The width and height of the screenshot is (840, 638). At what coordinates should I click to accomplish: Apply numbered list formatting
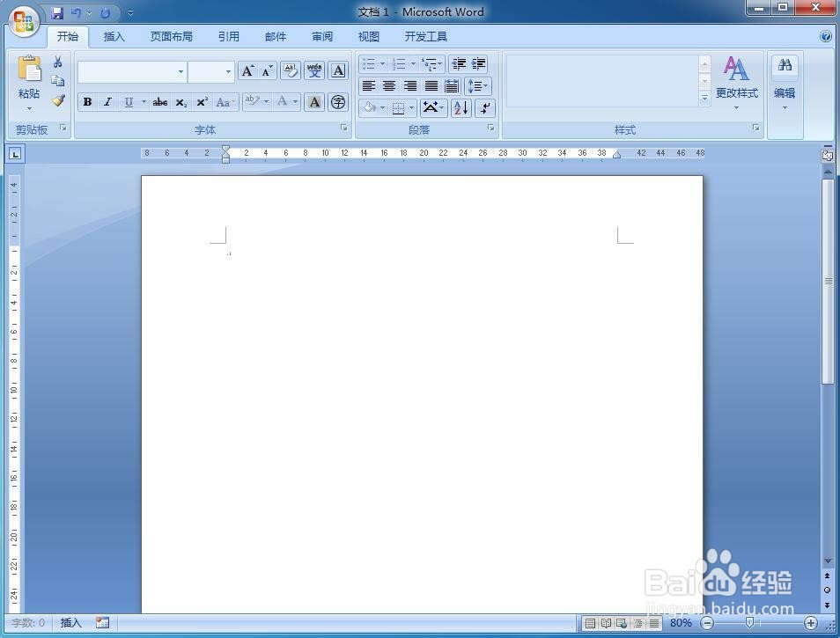(399, 64)
